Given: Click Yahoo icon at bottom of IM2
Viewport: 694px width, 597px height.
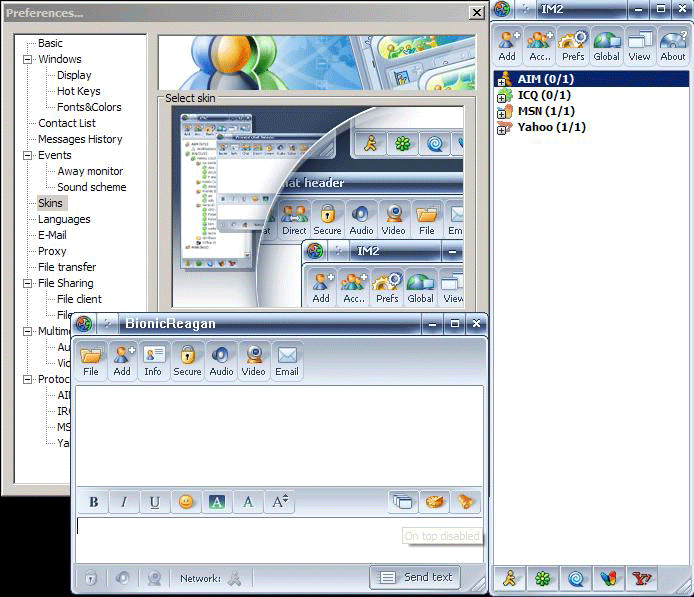Looking at the screenshot, I should [642, 578].
